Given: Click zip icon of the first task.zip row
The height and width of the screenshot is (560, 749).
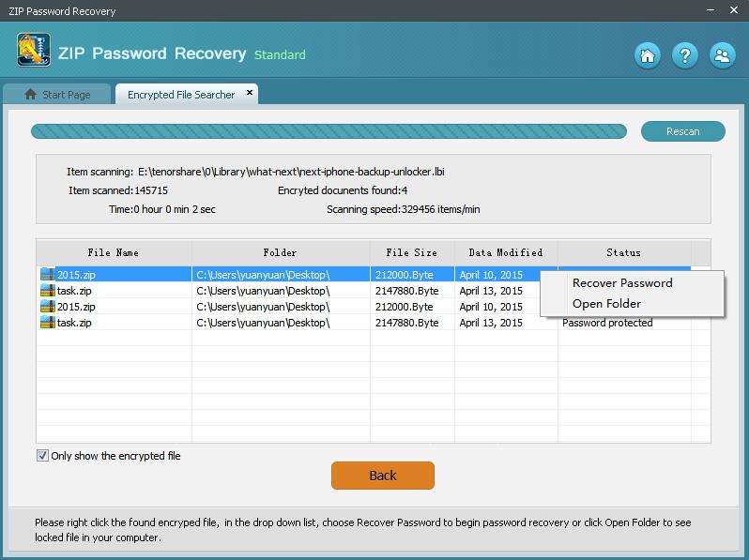Looking at the screenshot, I should [48, 290].
